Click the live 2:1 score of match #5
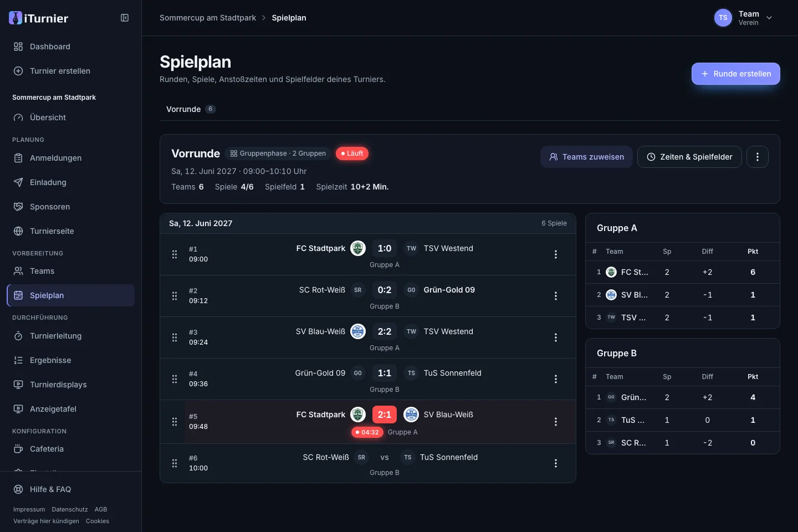Image resolution: width=798 pixels, height=532 pixels. click(385, 415)
